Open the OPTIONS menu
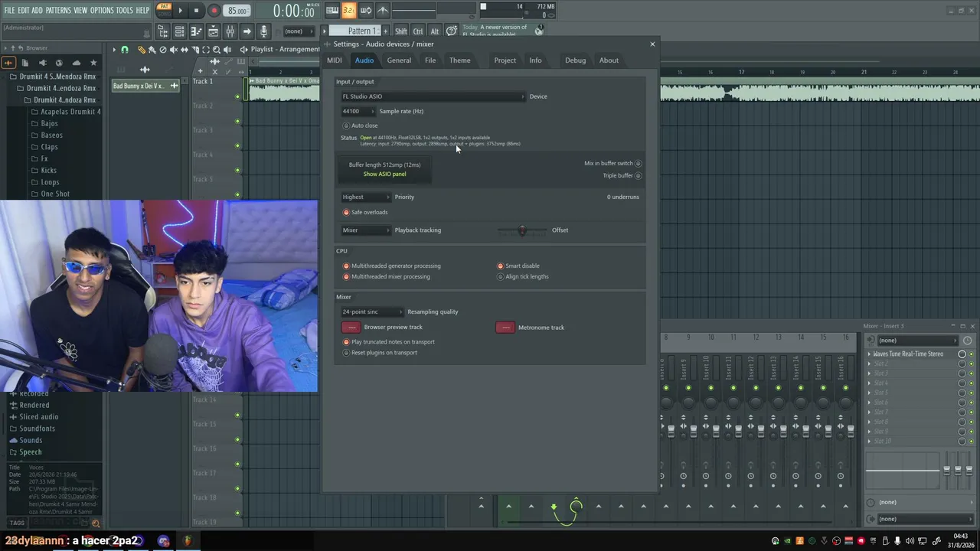Screen dimensions: 980x551 point(102,11)
